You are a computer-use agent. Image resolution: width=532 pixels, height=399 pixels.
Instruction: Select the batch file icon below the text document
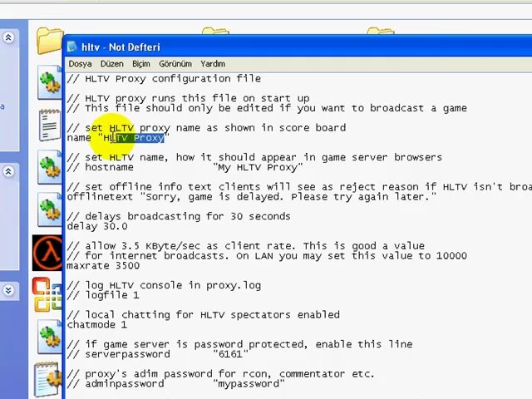point(50,167)
